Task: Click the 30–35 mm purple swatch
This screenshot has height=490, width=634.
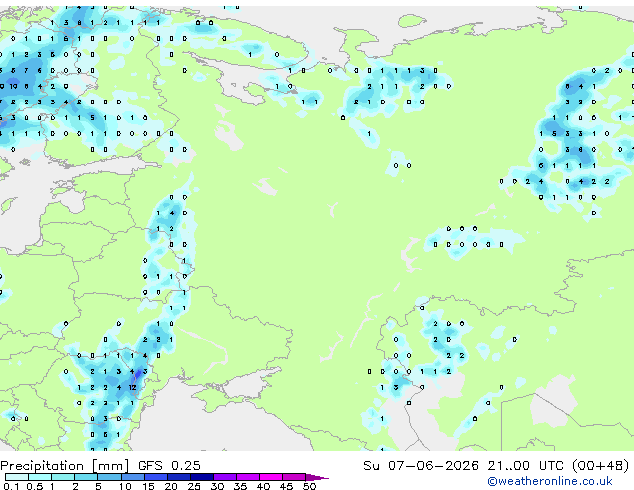Action: click(x=225, y=477)
